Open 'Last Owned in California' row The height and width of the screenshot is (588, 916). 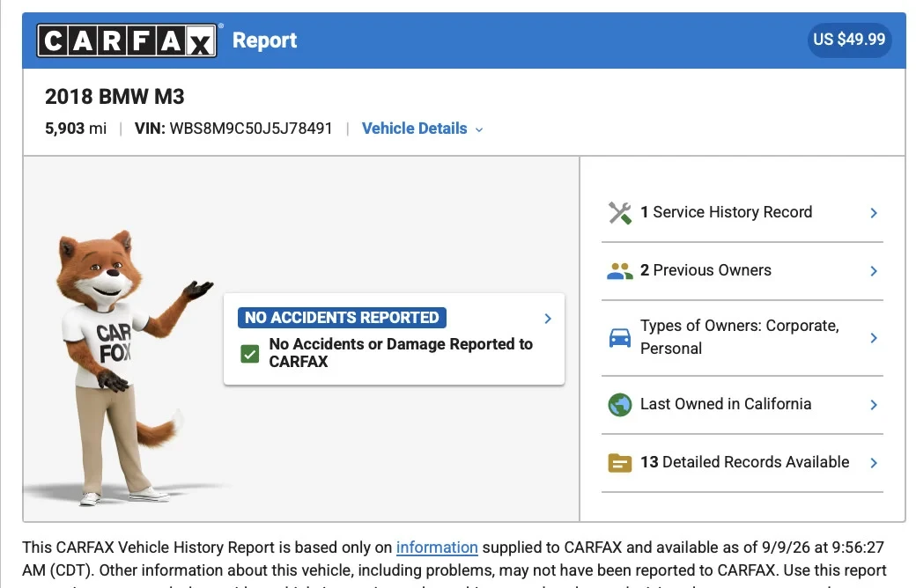click(742, 405)
